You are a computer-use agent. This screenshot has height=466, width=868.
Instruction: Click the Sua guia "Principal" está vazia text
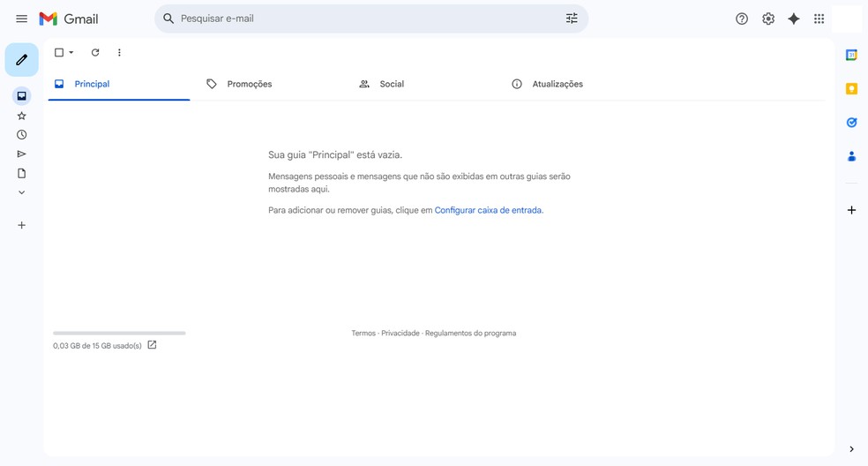pyautogui.click(x=335, y=155)
